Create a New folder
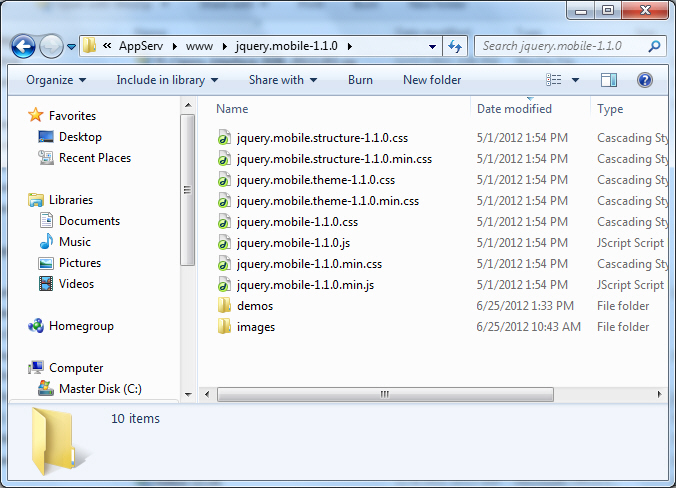This screenshot has height=488, width=676. pyautogui.click(x=432, y=80)
